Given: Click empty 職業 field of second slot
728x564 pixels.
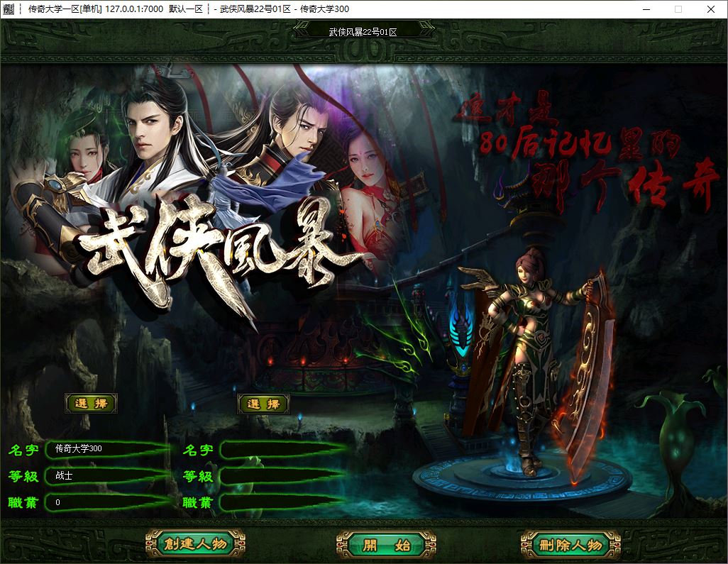Looking at the screenshot, I should point(282,503).
